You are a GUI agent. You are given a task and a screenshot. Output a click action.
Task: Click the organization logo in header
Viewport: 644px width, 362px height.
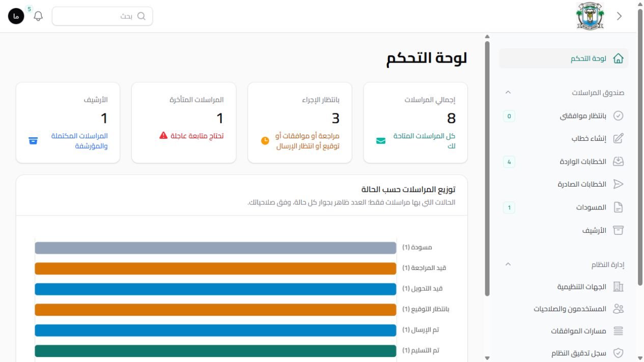[x=590, y=16]
